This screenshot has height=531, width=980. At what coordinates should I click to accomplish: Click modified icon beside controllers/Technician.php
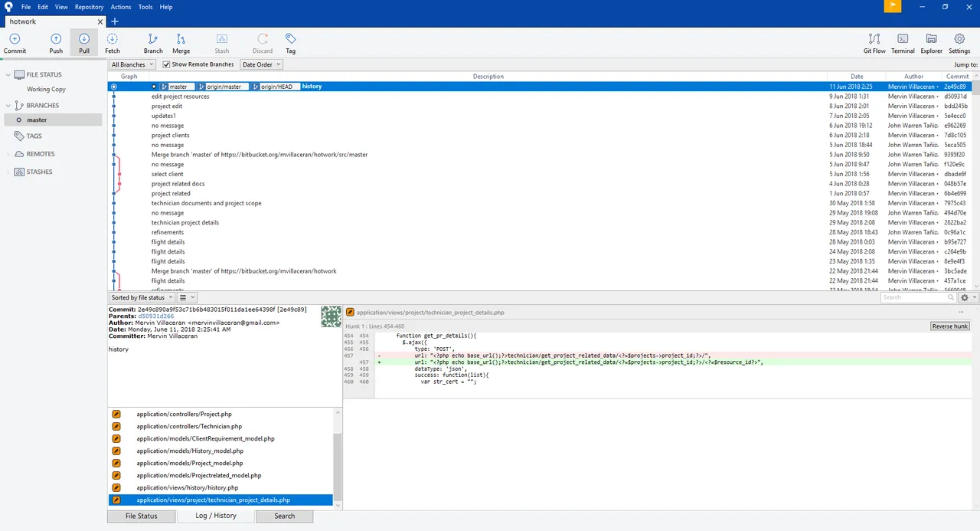point(116,426)
